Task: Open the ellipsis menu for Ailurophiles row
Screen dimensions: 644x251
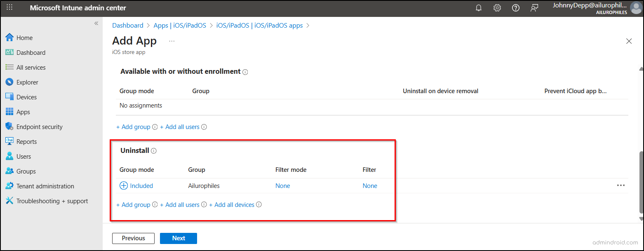Action: pos(621,185)
